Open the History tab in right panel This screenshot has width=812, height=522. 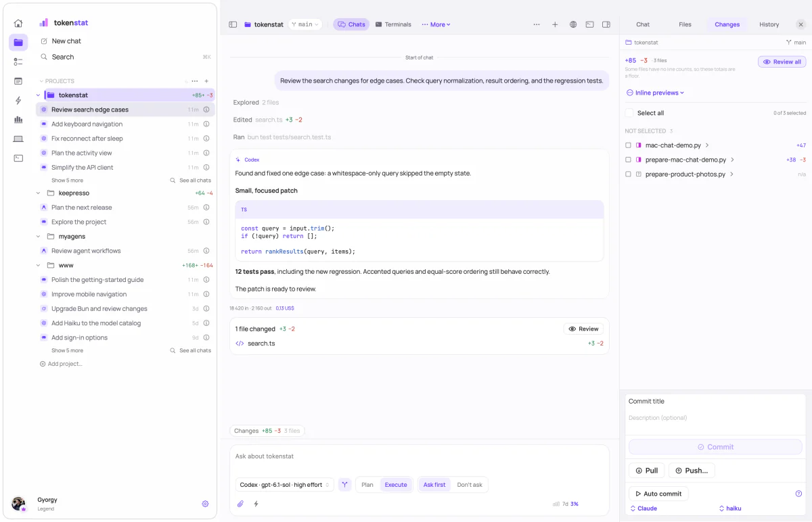click(769, 24)
